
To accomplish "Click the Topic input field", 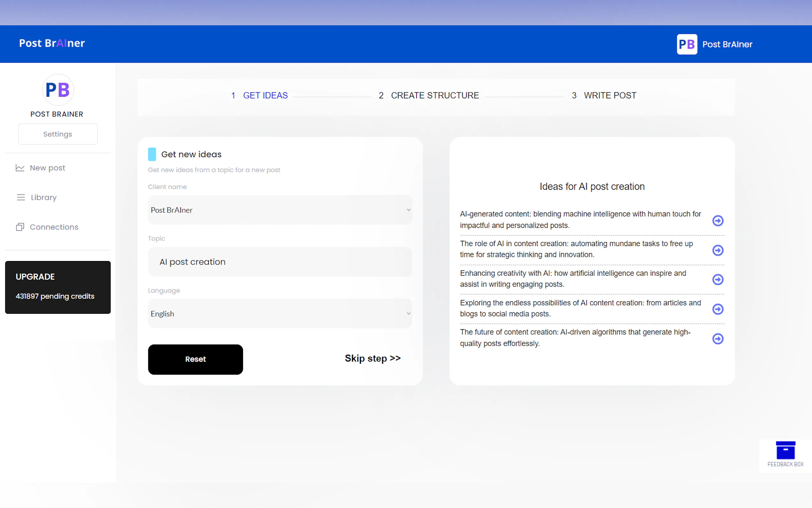I will pyautogui.click(x=280, y=262).
